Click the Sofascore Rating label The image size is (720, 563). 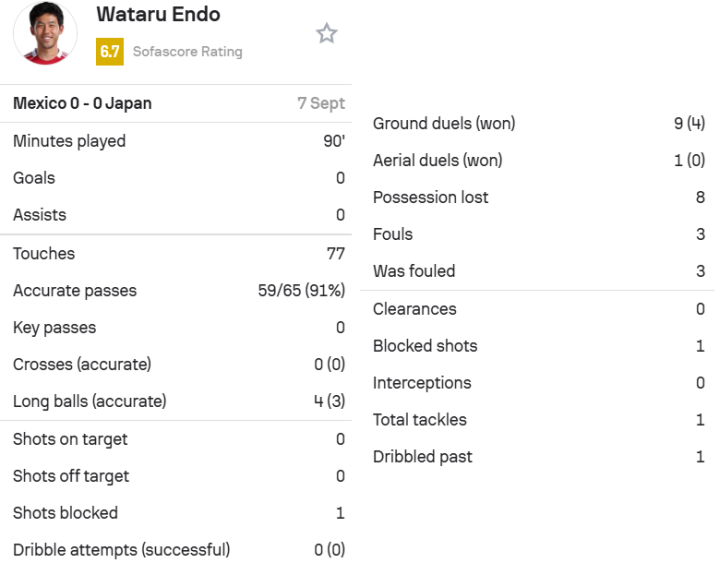[x=187, y=51]
